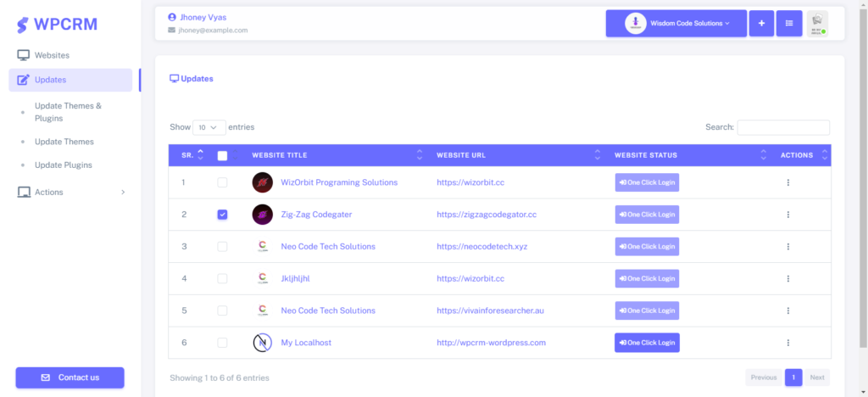
Task: Select Update Themes in the sidebar
Action: 64,142
